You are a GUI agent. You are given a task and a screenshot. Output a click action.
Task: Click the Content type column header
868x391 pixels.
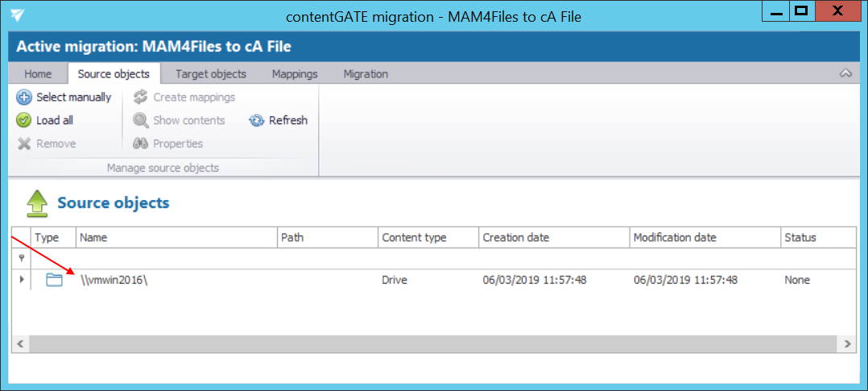pyautogui.click(x=414, y=238)
